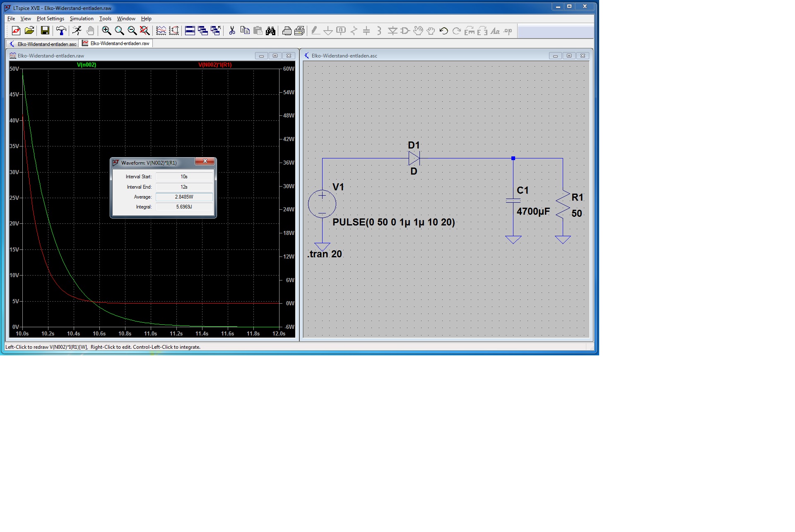Screen dimensions: 795x532
Task: Click the red V(N002)*I(R1) trace label
Action: point(215,65)
